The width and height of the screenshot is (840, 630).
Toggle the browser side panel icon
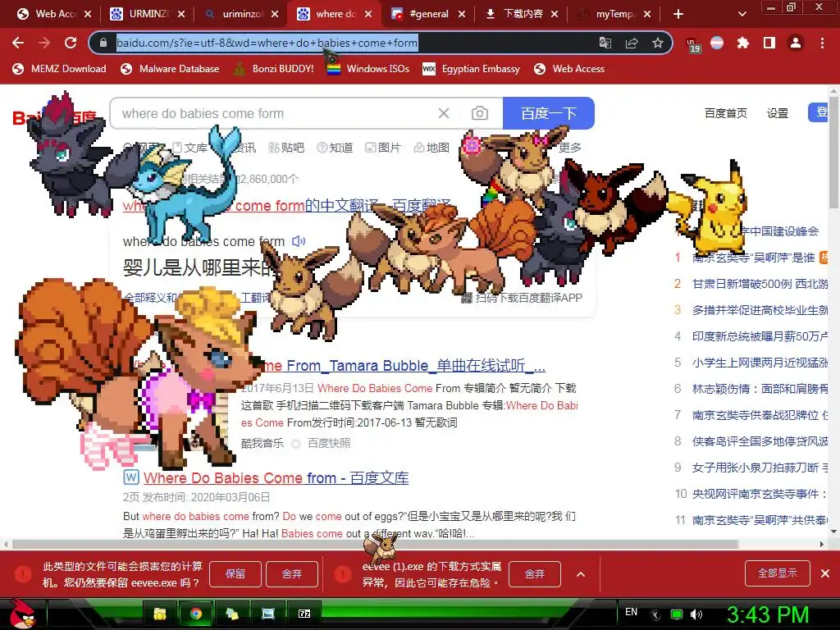(769, 43)
